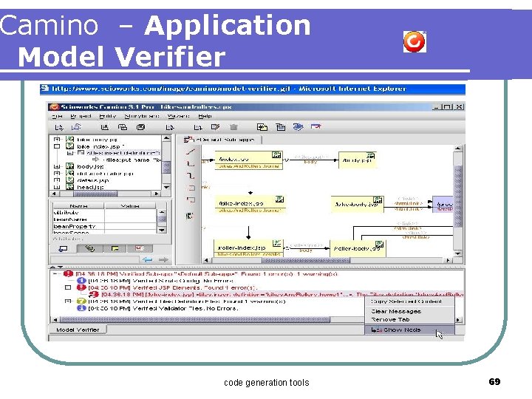Screen dimensions: 532x399
Task: Click the fifth toolbar icon before the arrow icon
Action: (x=140, y=127)
